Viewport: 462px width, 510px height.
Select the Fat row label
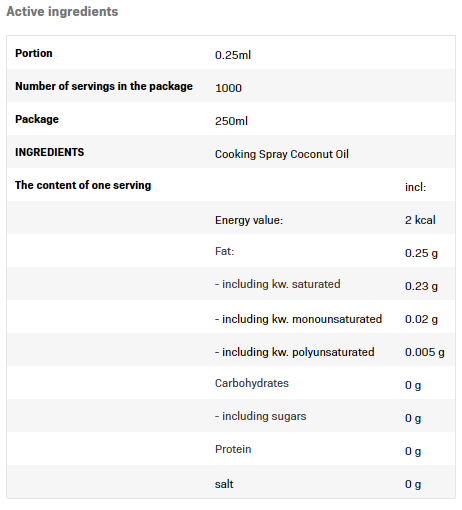coord(225,251)
